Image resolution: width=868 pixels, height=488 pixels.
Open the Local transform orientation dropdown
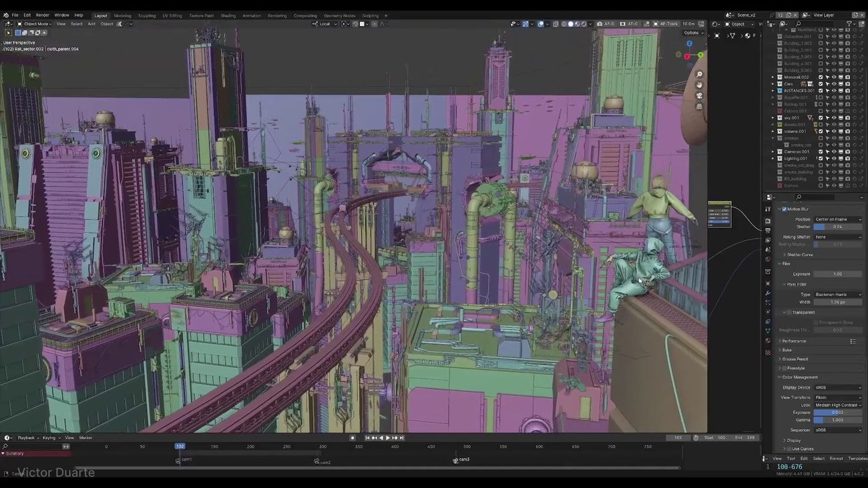tap(325, 24)
